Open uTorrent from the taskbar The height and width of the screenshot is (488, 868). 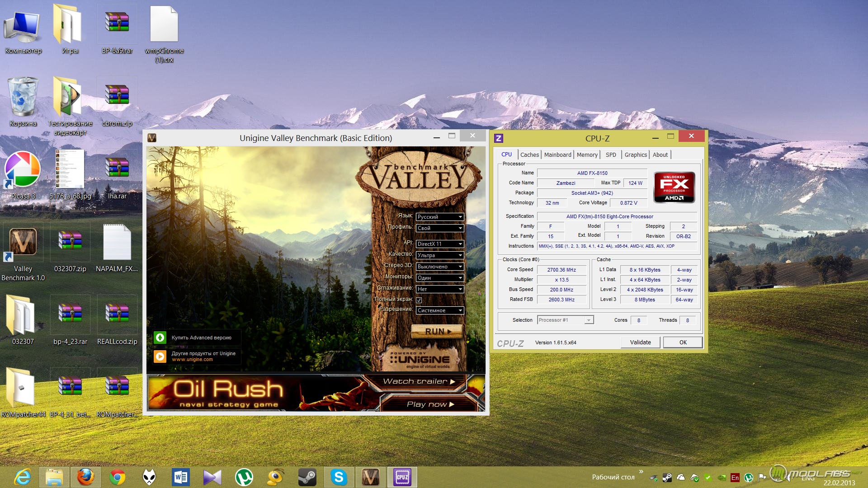click(x=244, y=477)
